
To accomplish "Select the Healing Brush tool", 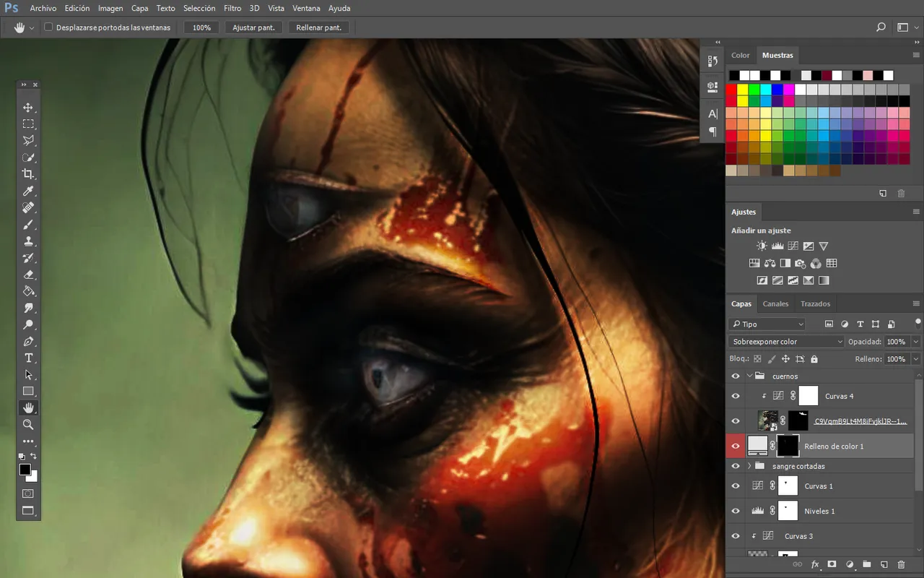I will pyautogui.click(x=28, y=208).
